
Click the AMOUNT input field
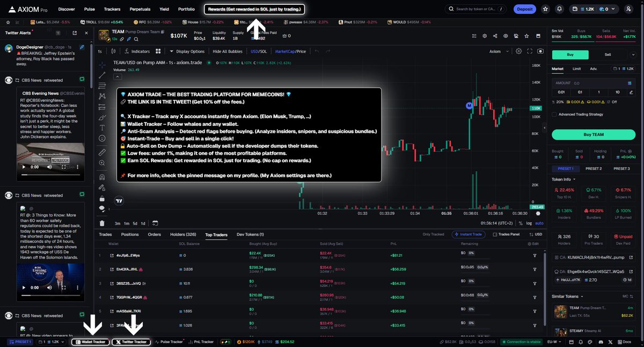(593, 83)
